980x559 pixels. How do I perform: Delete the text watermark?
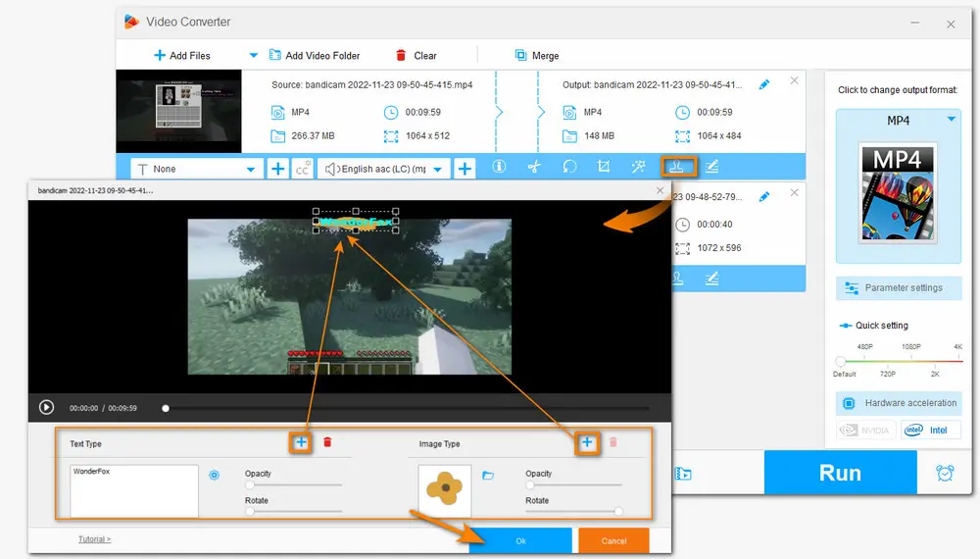[x=327, y=442]
